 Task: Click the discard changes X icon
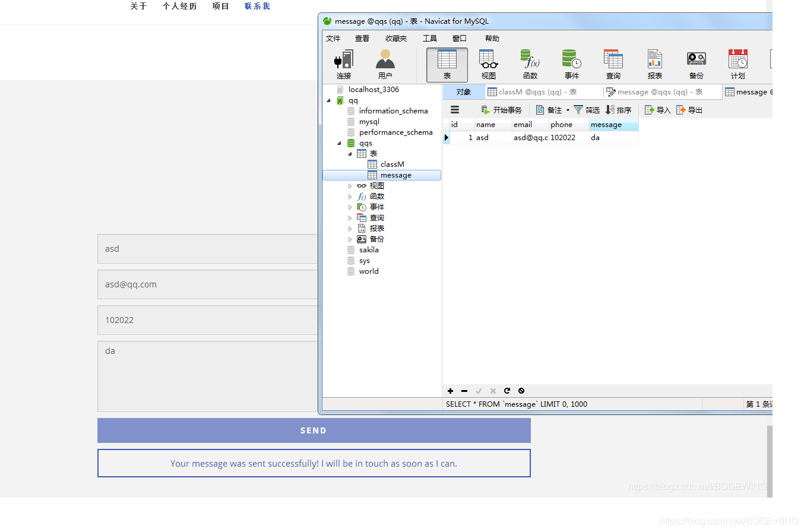(493, 391)
